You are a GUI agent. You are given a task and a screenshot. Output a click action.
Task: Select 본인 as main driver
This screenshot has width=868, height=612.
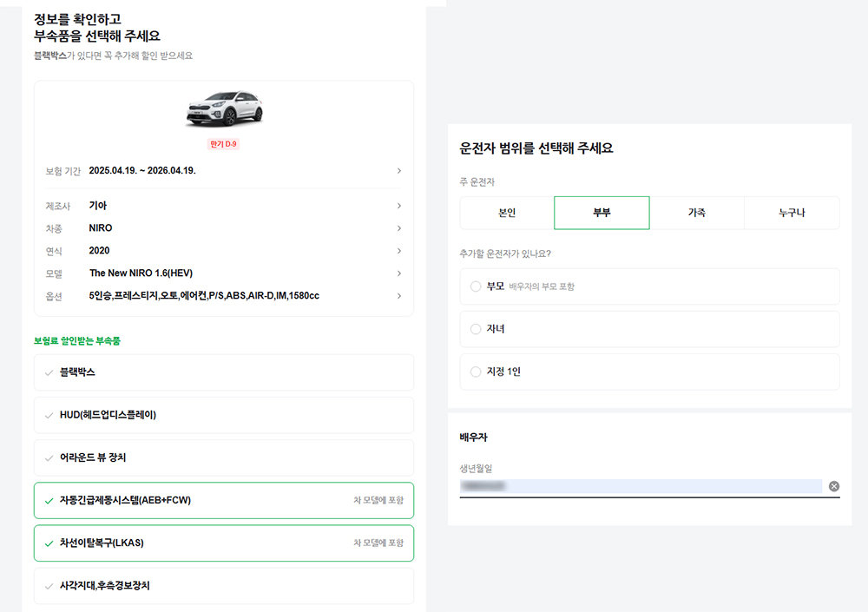pos(507,213)
